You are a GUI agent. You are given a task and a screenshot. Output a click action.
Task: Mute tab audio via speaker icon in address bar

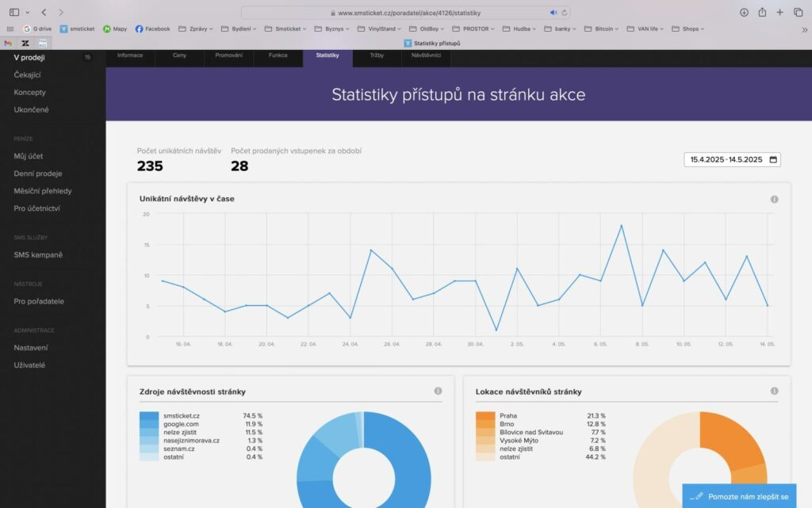pos(554,12)
